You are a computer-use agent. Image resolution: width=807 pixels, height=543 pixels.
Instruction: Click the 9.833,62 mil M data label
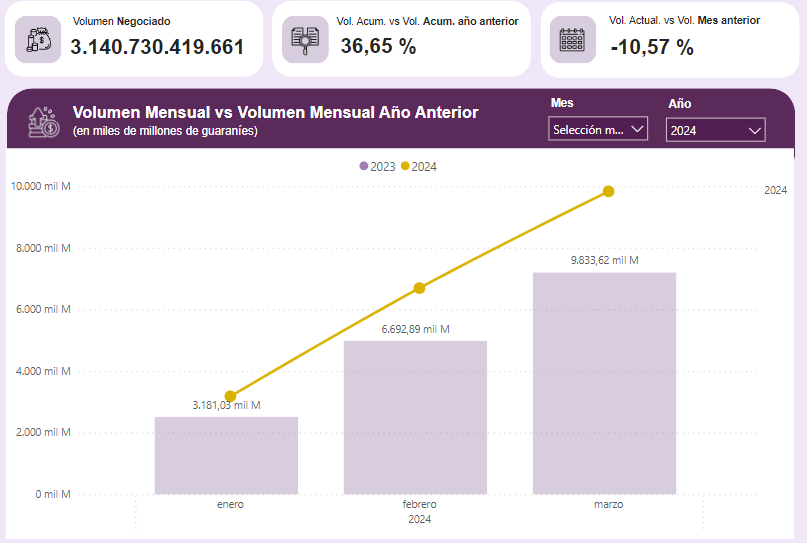[x=604, y=260]
